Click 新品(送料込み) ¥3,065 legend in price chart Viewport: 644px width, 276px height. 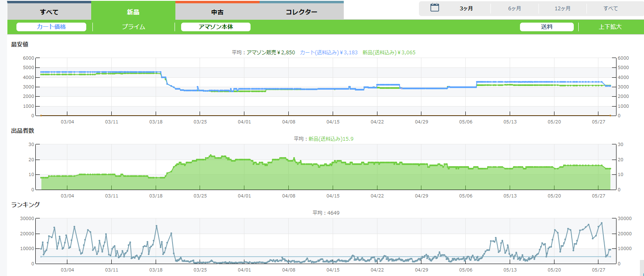pyautogui.click(x=389, y=52)
